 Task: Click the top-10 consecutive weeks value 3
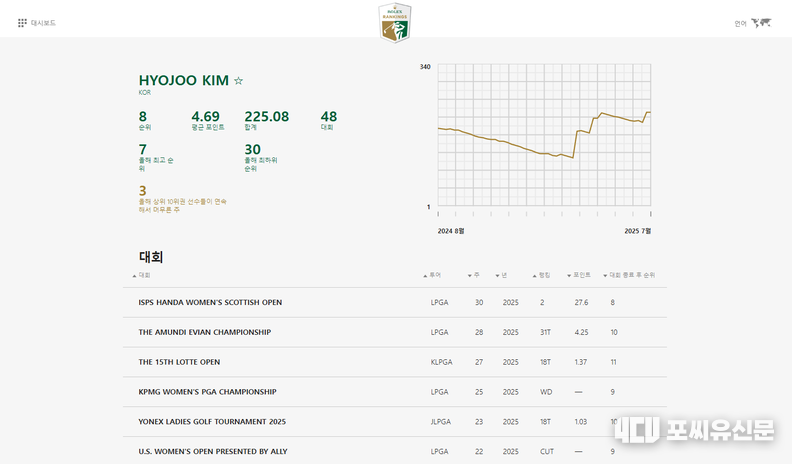coord(143,191)
